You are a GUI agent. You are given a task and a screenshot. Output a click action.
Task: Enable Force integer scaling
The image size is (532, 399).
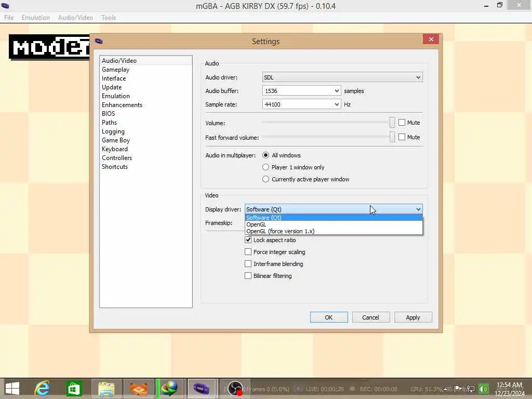click(248, 252)
